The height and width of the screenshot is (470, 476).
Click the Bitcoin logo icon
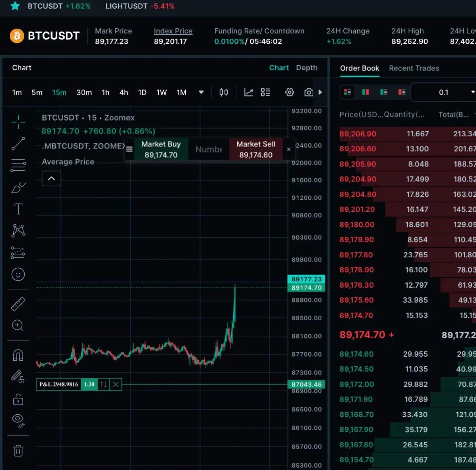pos(17,36)
